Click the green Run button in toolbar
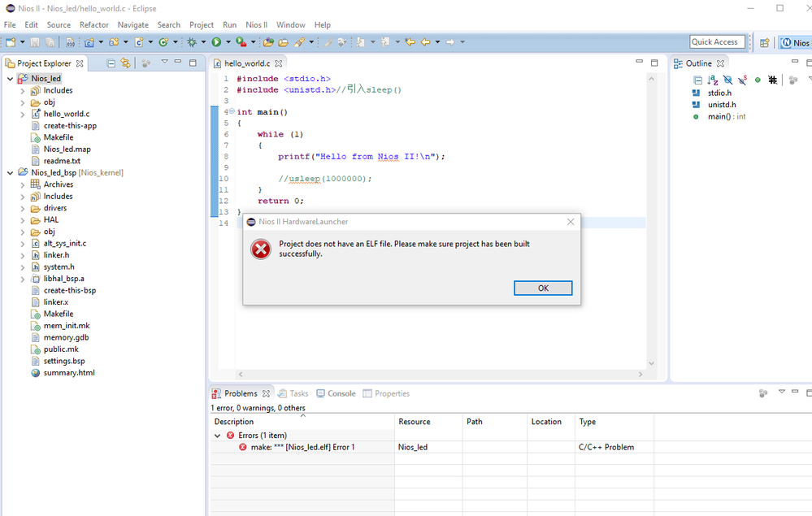The image size is (812, 516). coord(216,42)
